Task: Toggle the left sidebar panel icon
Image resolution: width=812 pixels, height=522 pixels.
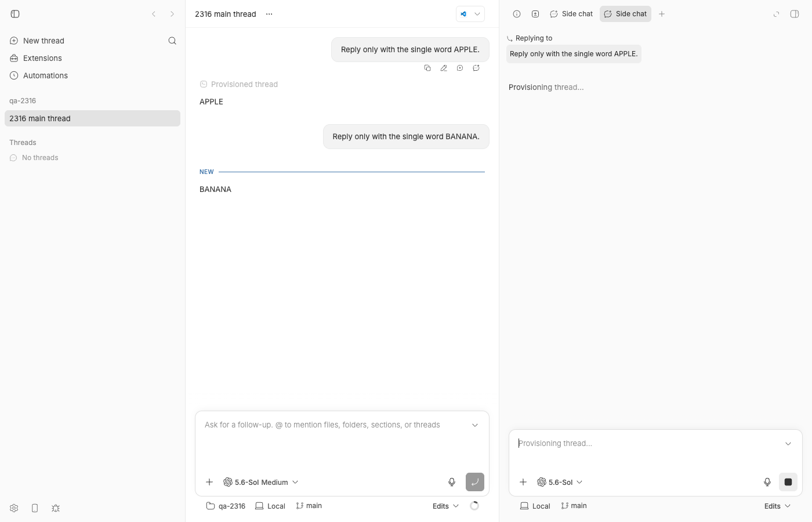Action: pyautogui.click(x=15, y=14)
